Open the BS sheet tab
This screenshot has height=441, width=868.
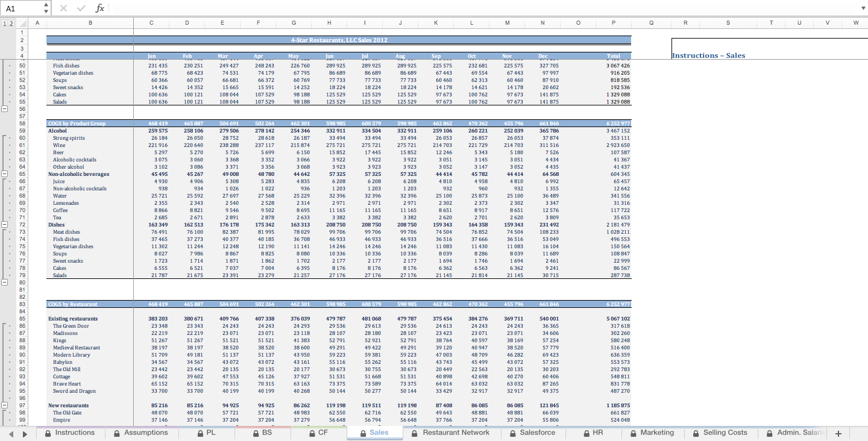coord(262,433)
